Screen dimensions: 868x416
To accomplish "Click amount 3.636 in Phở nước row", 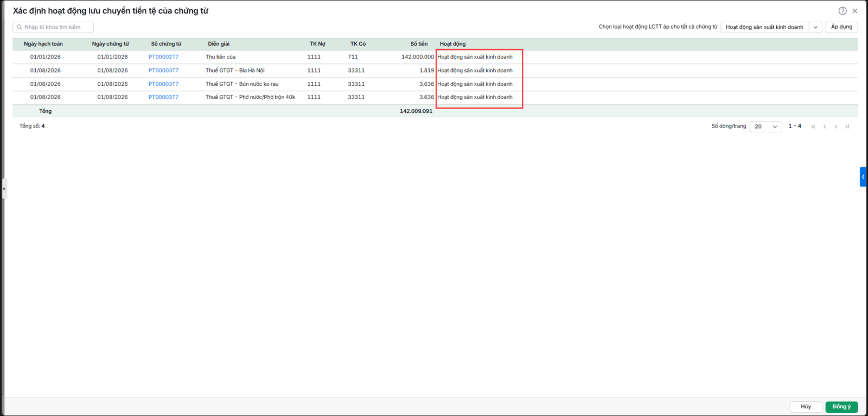I will tap(427, 97).
